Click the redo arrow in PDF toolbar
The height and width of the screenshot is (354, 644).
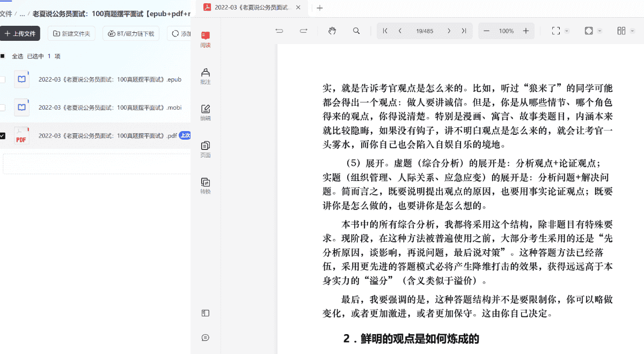point(303,31)
